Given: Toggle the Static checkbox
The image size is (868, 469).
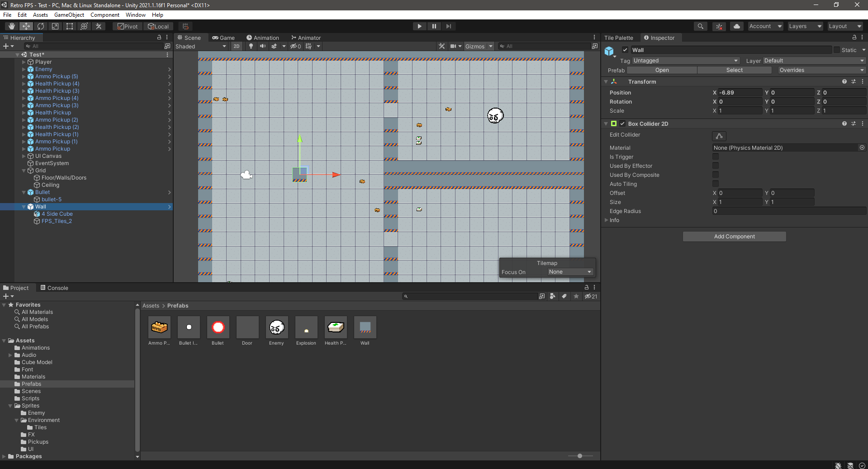Looking at the screenshot, I should (837, 50).
